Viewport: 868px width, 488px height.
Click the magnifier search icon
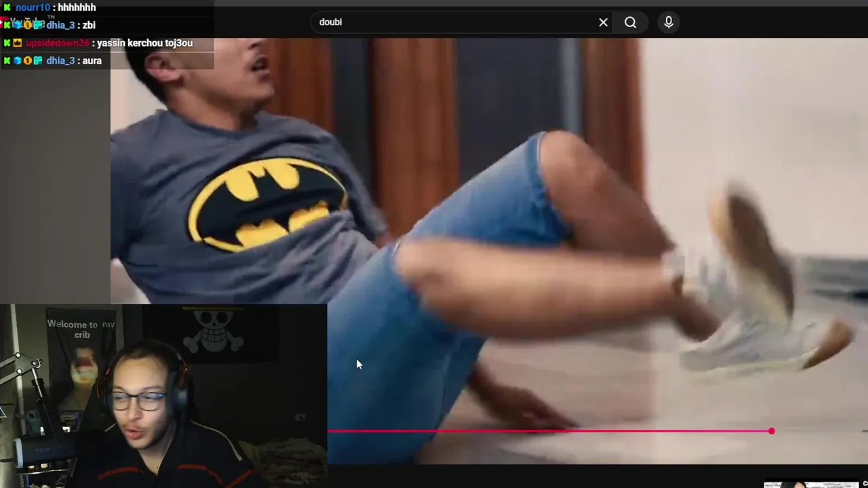point(631,22)
